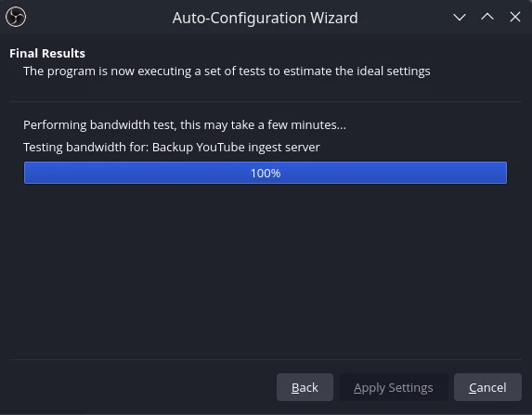Click empty title bar space beside OBS logo
Image resolution: width=532 pixels, height=415 pixels.
point(98,17)
